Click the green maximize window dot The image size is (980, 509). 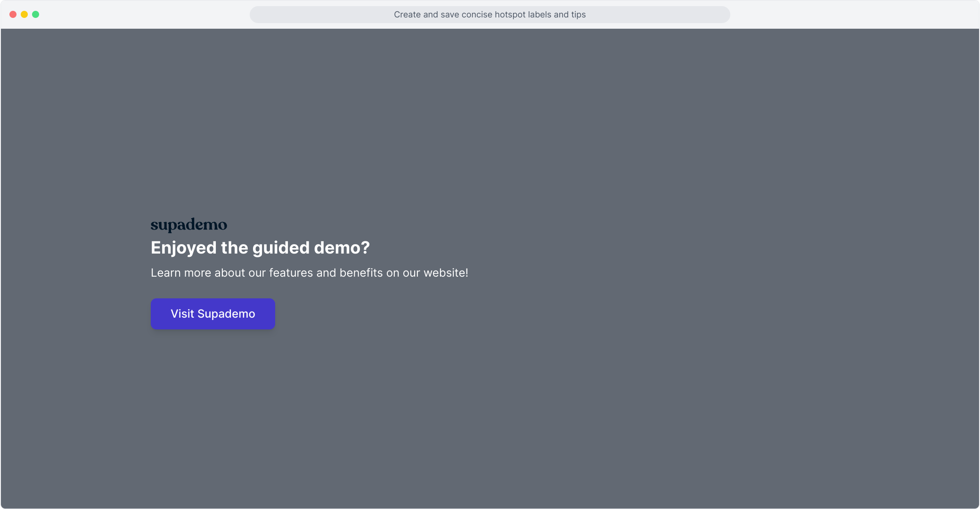[x=35, y=15]
